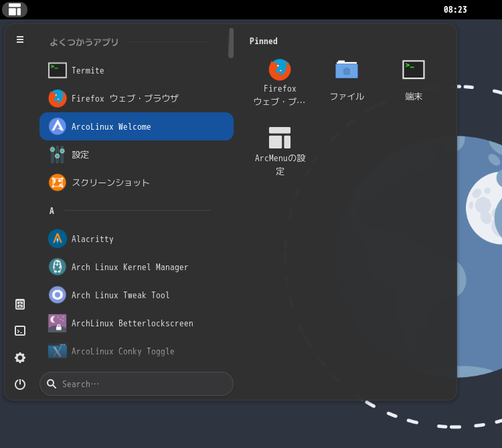Click the Firefox icon in the frequent apps list
502x448 pixels.
pyautogui.click(x=58, y=98)
